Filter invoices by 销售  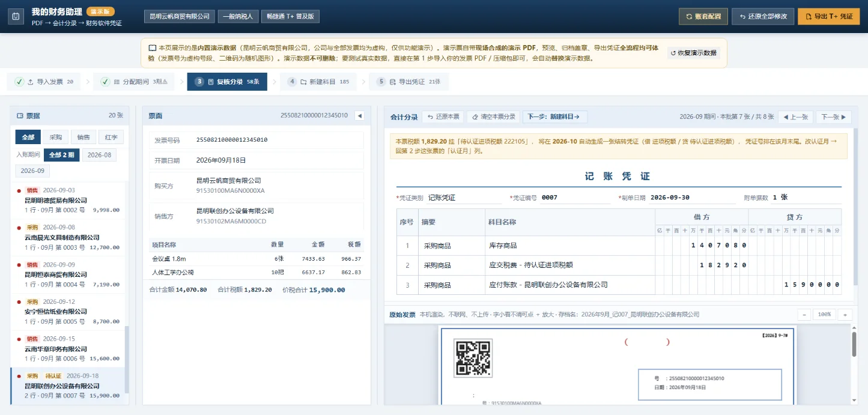point(83,137)
